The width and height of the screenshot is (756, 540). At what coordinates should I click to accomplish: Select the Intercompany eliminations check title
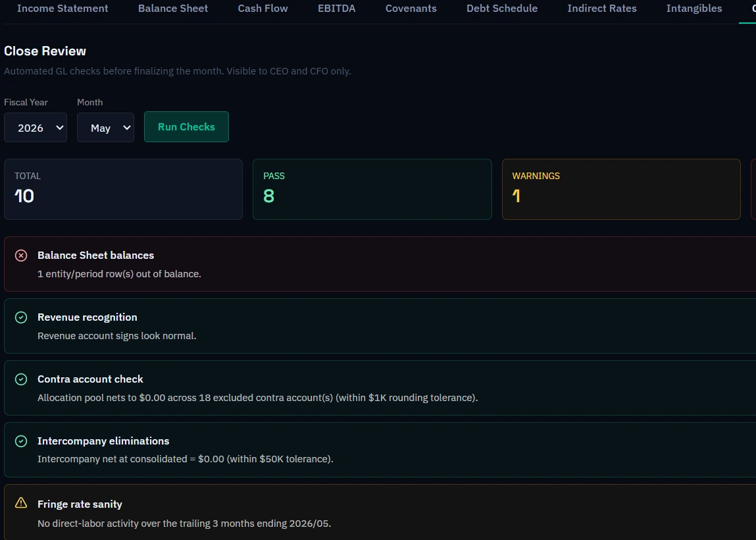[x=103, y=441]
